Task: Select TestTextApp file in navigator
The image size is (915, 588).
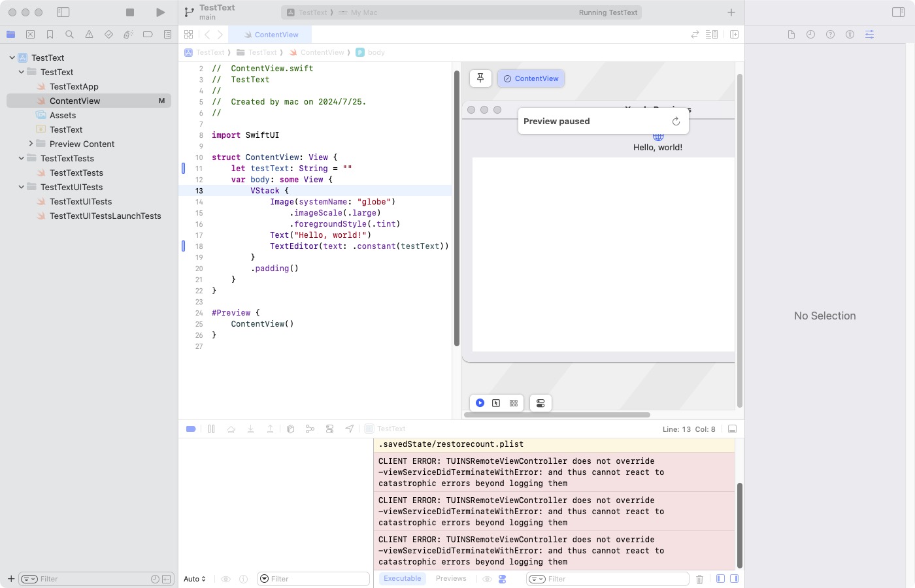Action: pos(74,86)
